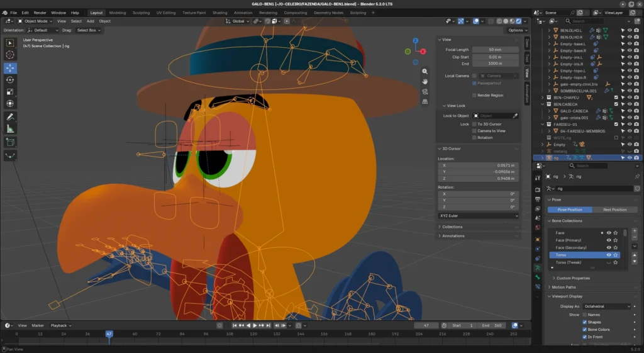Expand the Collections panel
The height and width of the screenshot is (353, 644).
(x=452, y=227)
